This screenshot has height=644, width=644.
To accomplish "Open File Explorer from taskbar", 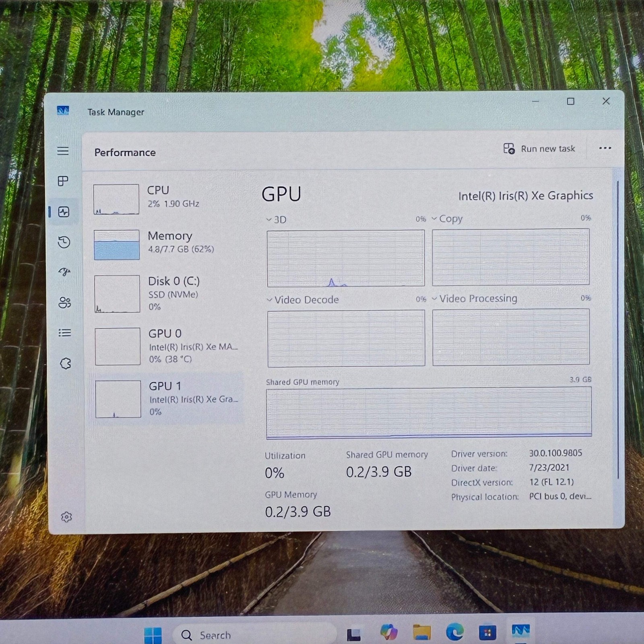I will click(422, 632).
